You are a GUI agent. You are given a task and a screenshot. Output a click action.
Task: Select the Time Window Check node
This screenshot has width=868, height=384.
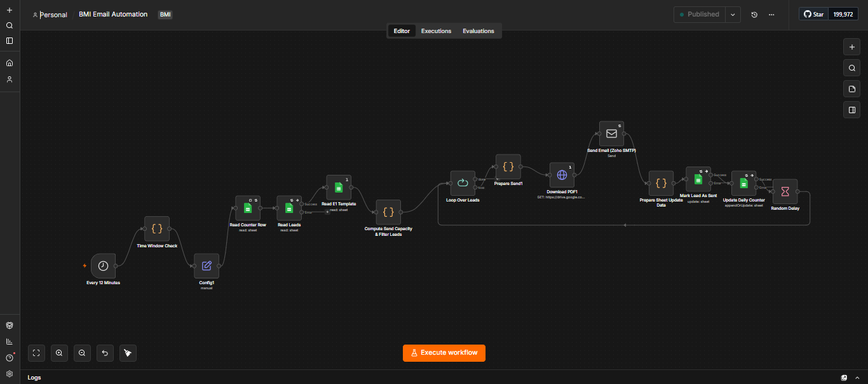click(x=157, y=228)
